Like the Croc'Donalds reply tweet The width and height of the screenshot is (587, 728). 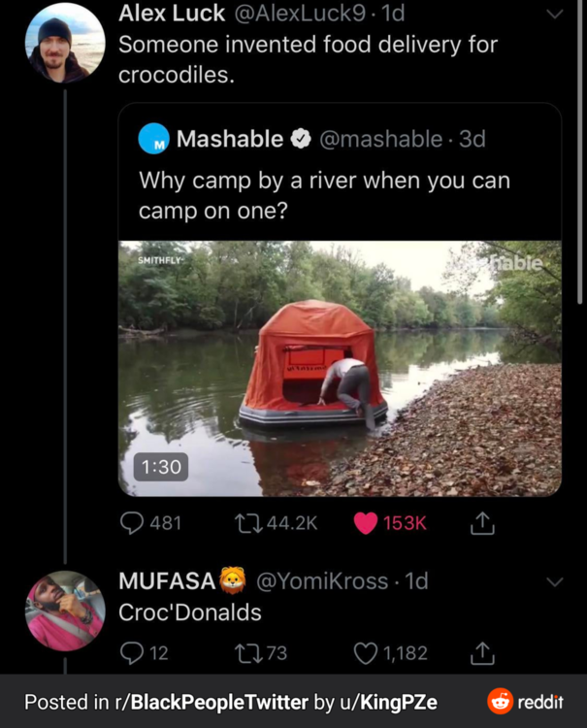366,653
